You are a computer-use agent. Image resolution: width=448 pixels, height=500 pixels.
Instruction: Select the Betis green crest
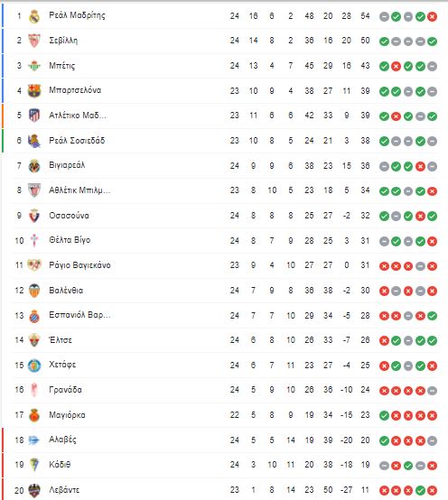click(34, 66)
